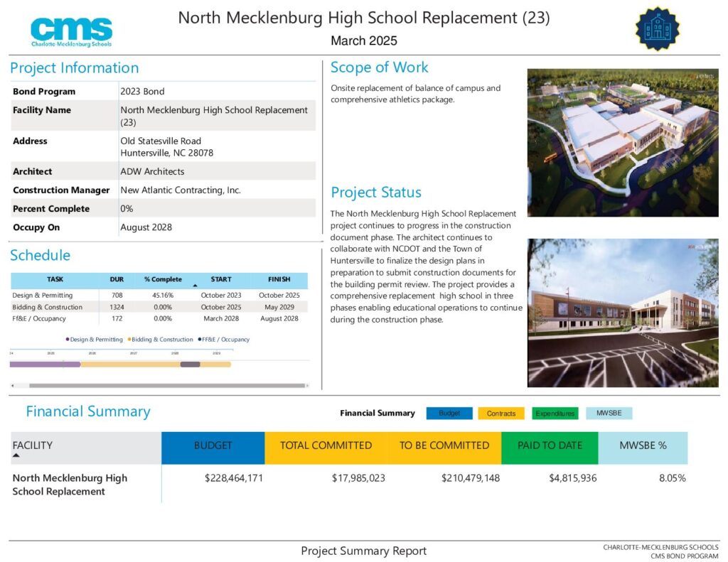
Task: Click the 2023 Bond program value
Action: 142,92
